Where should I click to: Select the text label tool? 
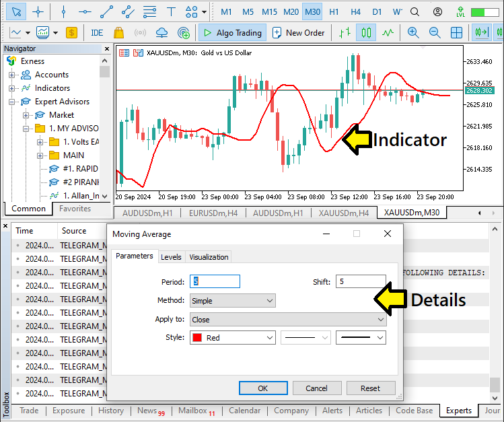(x=171, y=12)
